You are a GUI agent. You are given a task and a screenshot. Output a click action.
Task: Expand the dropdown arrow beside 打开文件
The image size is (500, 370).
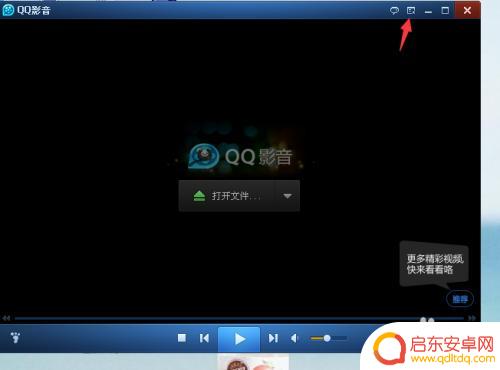(287, 196)
